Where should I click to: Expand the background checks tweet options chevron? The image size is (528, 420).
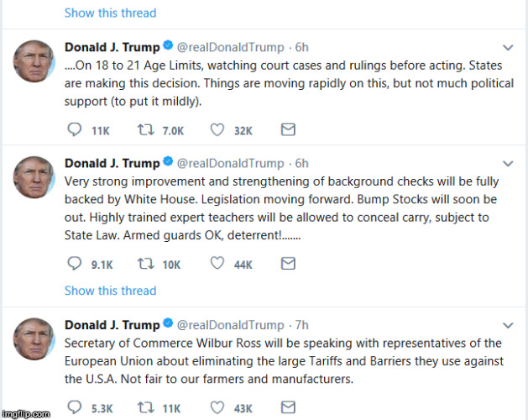(508, 164)
